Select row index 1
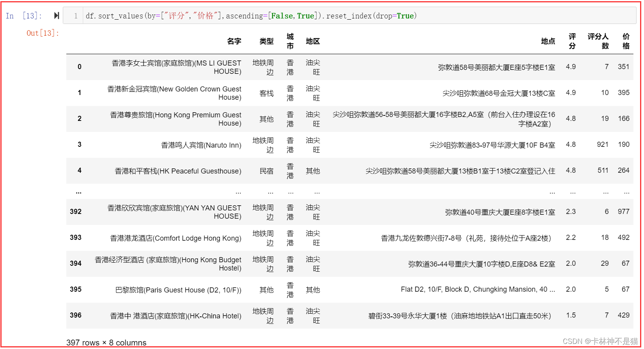The width and height of the screenshot is (644, 349). pyautogui.click(x=80, y=93)
